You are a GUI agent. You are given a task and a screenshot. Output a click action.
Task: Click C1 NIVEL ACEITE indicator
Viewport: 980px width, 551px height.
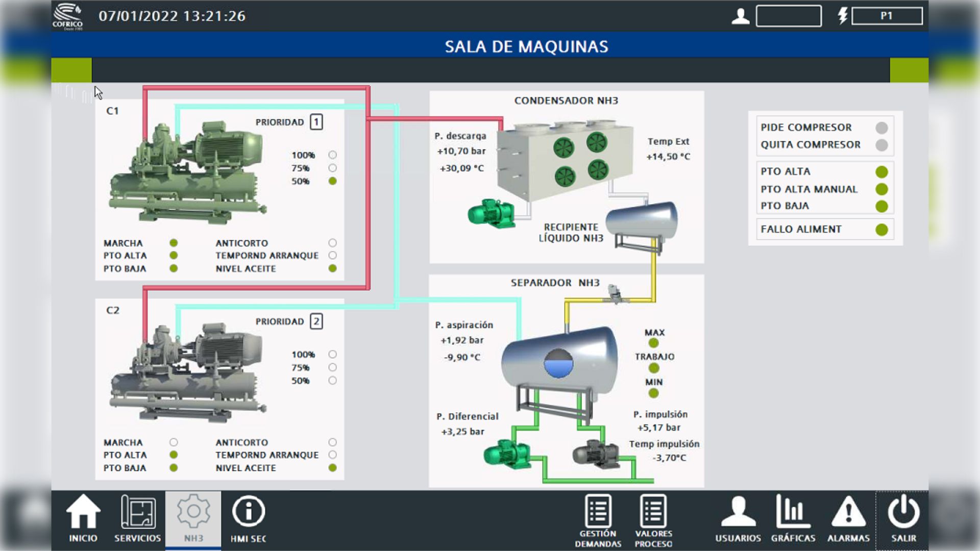tap(333, 269)
